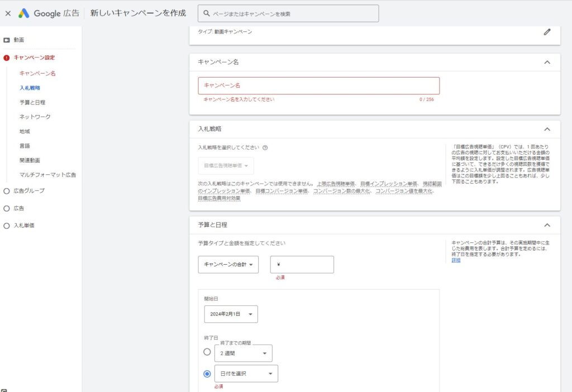Click the 広告グループ step circle in the sidebar

(7, 192)
